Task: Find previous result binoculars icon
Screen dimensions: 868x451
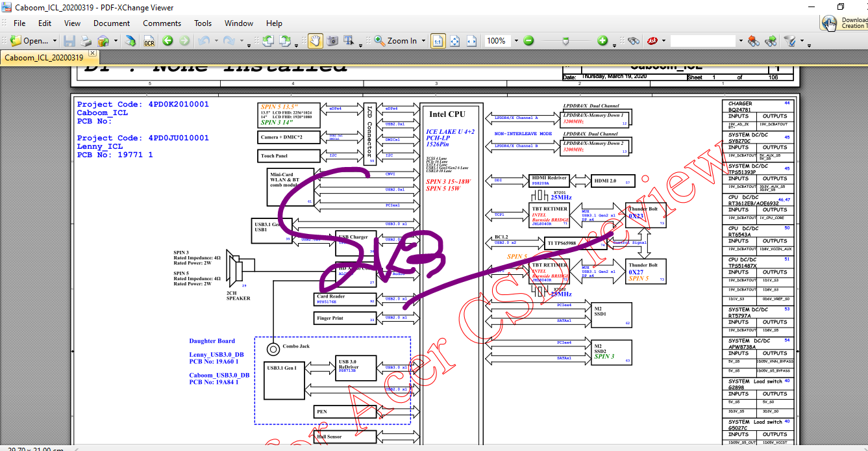Action: (x=754, y=41)
